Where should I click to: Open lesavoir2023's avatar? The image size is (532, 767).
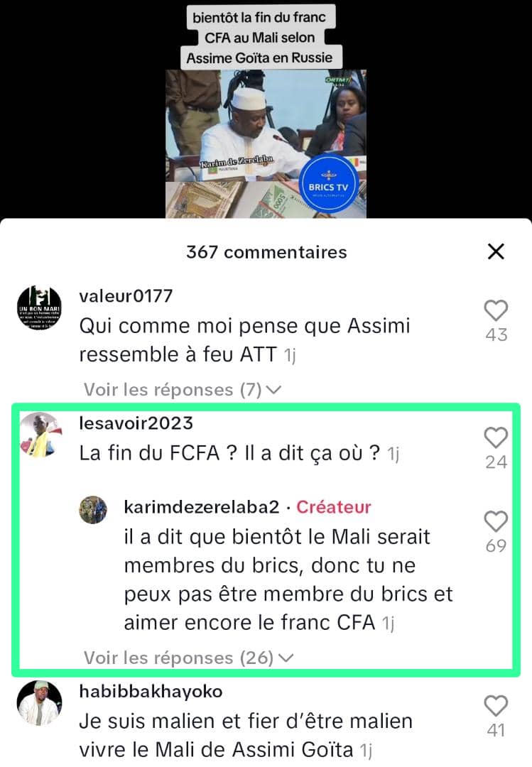pos(40,435)
